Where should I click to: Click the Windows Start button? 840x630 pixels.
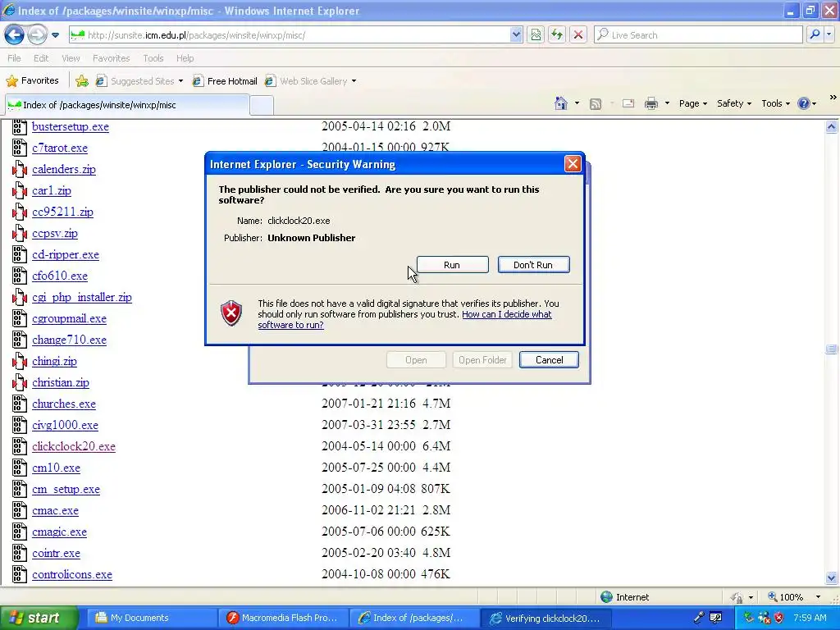tap(39, 618)
